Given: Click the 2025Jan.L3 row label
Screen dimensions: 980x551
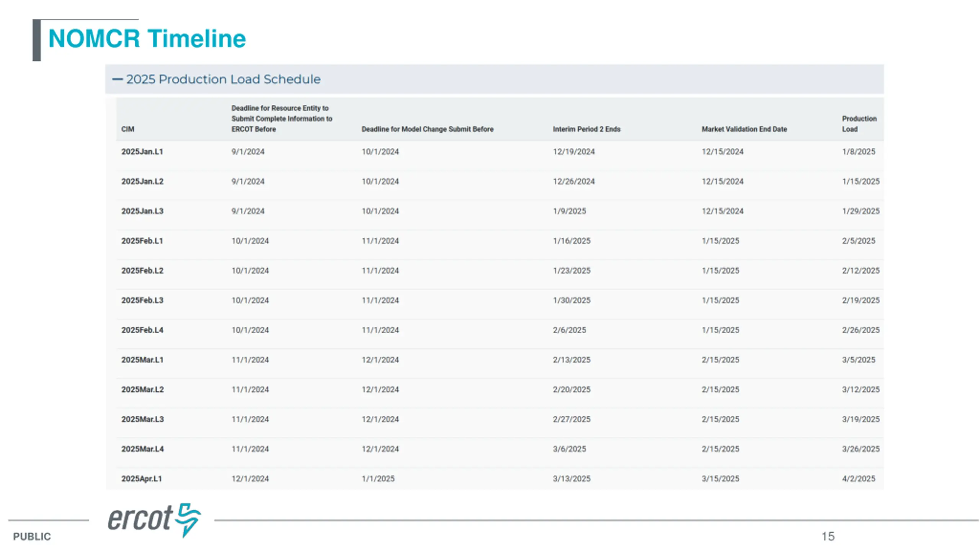Looking at the screenshot, I should click(x=142, y=211).
